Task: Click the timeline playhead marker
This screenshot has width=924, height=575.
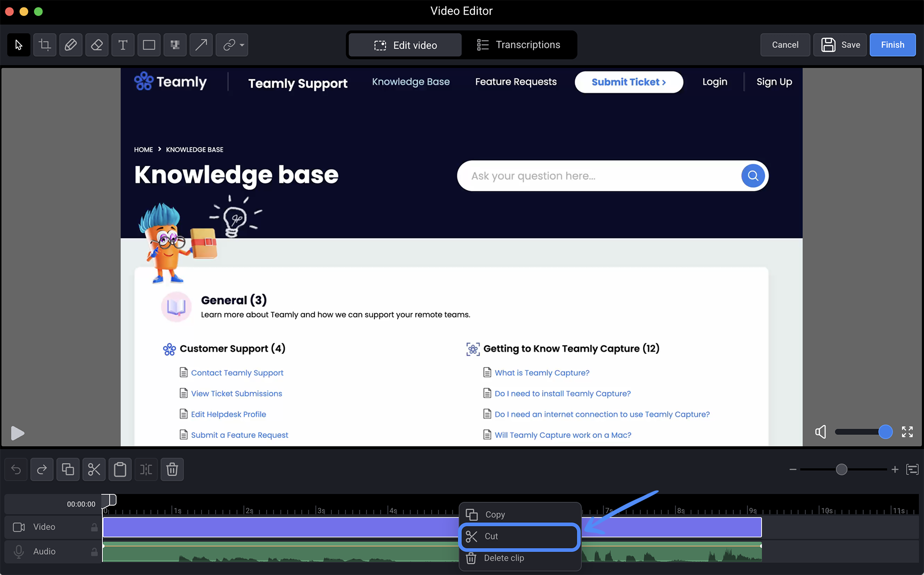Action: [109, 500]
